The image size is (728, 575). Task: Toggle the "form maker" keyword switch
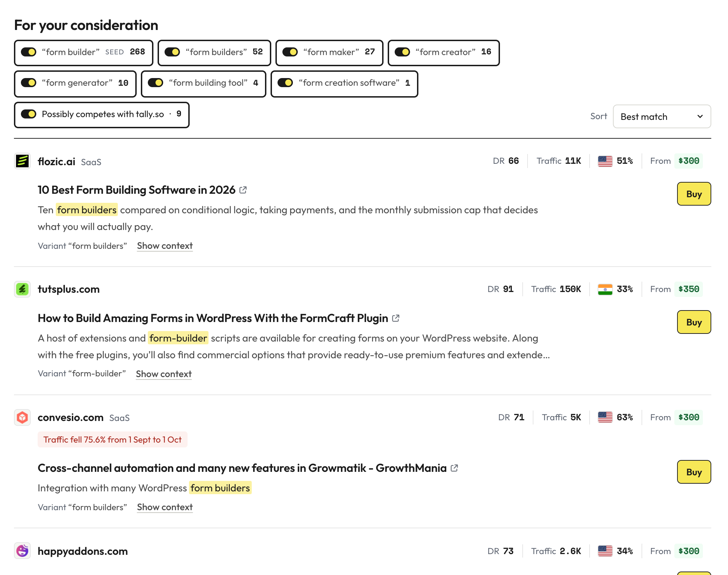(290, 52)
